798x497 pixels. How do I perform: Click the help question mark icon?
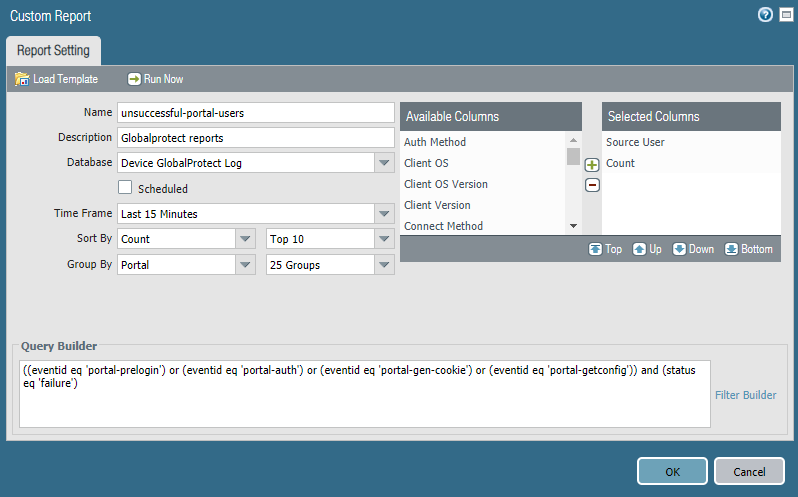coord(766,15)
